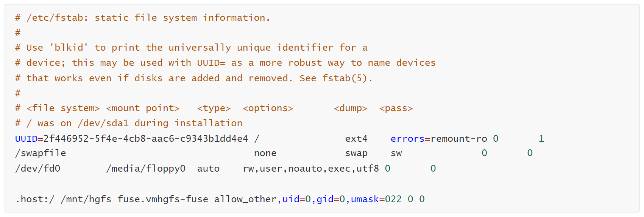Click the /mnt/hgfs mount point
The height and width of the screenshot is (217, 644).
[x=86, y=199]
